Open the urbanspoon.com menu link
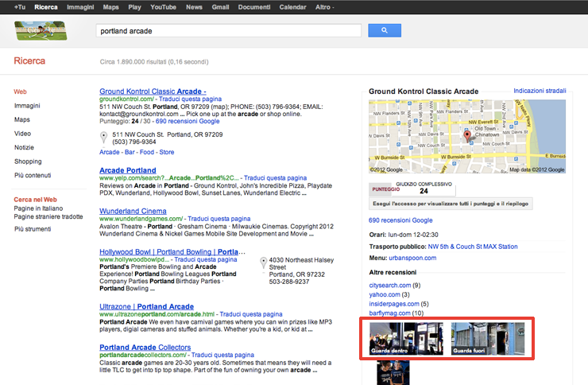Screen dimensions: 588x385 412,258
